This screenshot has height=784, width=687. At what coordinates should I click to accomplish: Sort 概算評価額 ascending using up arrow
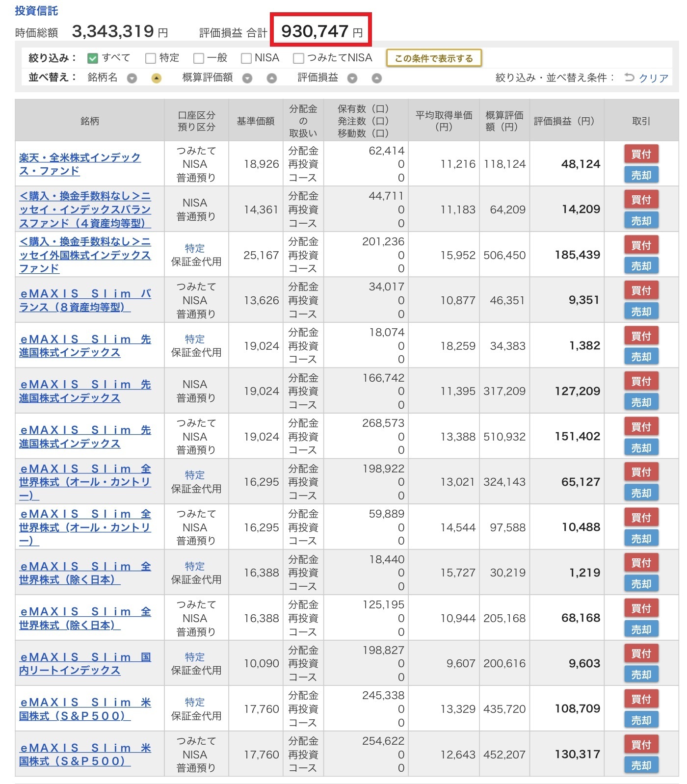271,78
